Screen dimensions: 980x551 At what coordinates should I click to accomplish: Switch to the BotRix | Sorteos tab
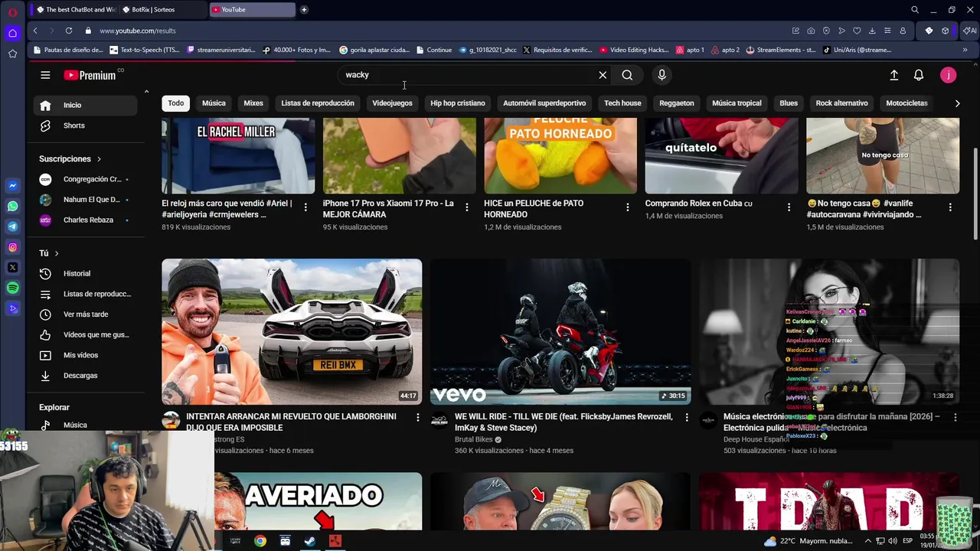point(162,10)
